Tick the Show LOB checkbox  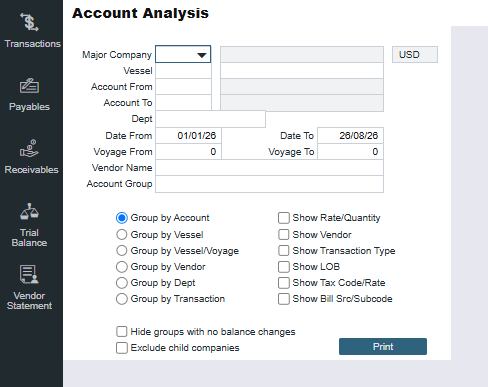pos(284,266)
